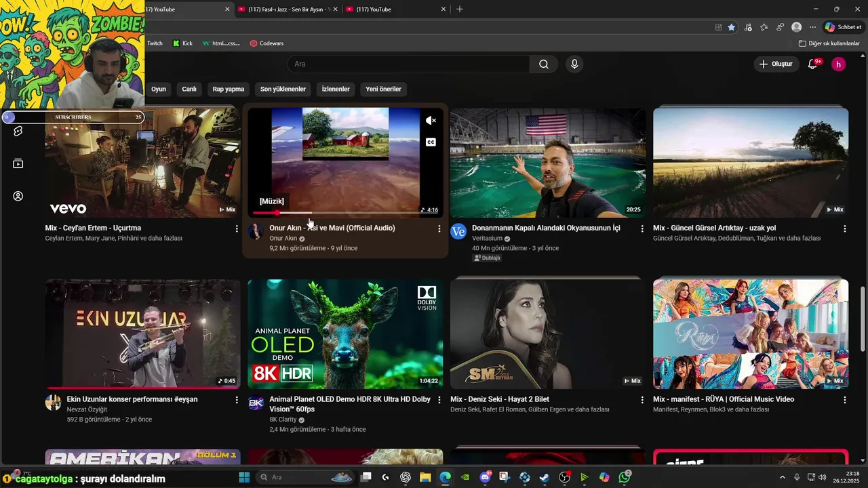Open WhatsApp from the taskbar
The height and width of the screenshot is (488, 868).
(625, 477)
